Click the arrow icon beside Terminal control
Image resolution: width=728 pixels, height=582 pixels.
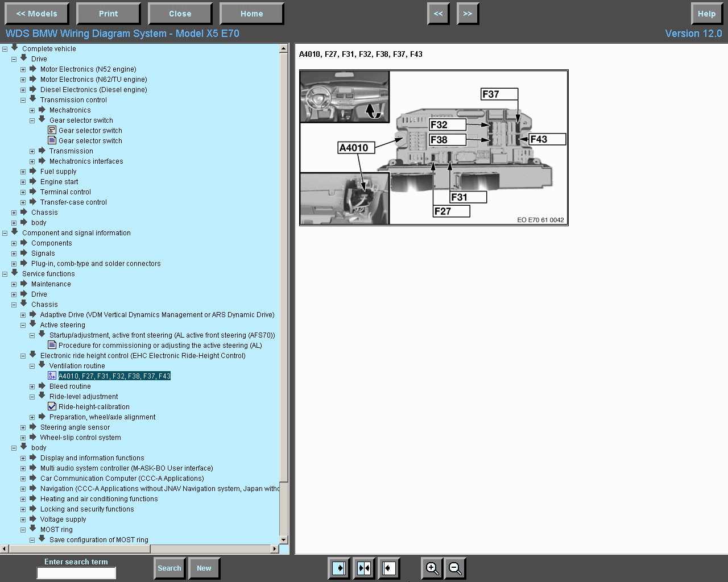[x=33, y=192]
